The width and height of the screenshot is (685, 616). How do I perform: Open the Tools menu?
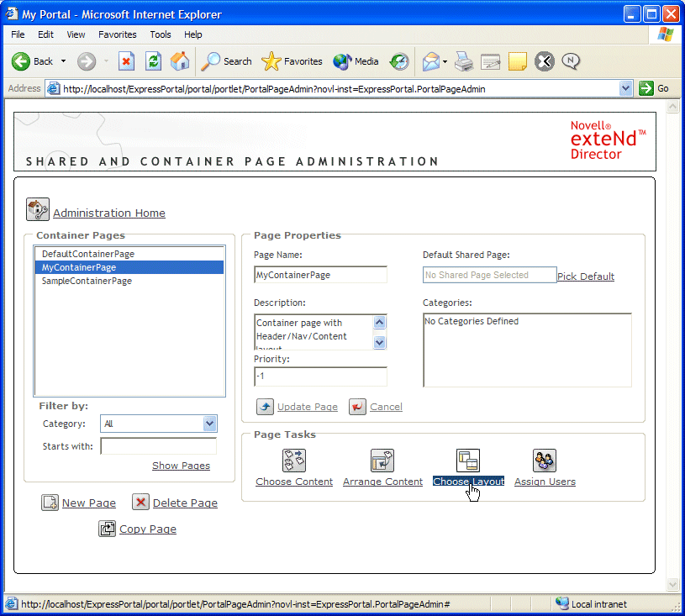coord(161,34)
